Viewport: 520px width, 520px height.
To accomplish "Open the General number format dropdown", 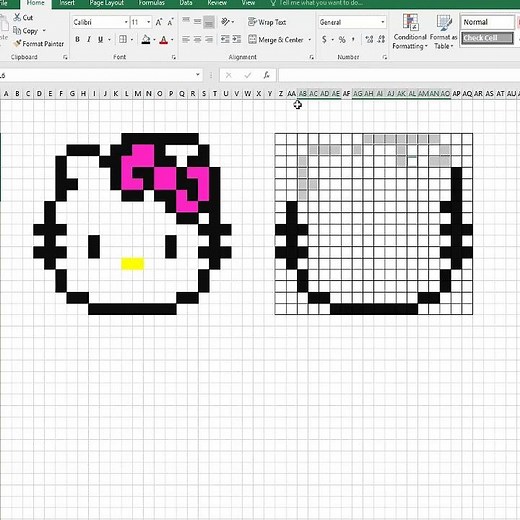I will coord(383,22).
